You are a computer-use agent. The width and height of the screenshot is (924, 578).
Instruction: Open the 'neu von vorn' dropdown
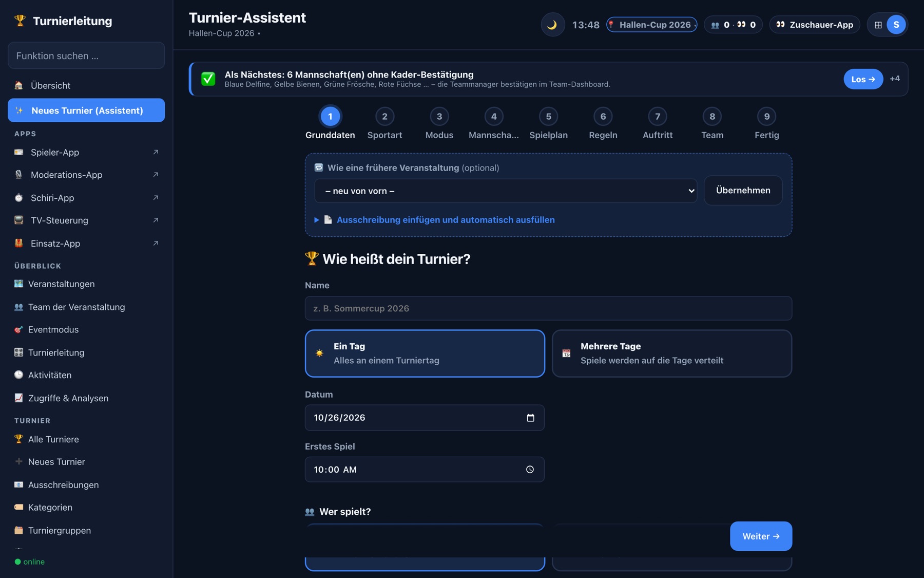pos(506,191)
